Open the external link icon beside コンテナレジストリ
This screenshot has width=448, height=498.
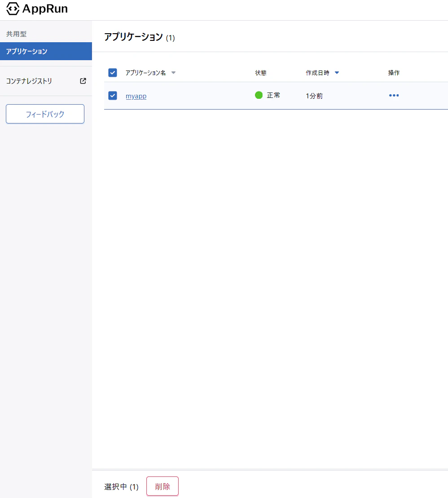[x=83, y=81]
